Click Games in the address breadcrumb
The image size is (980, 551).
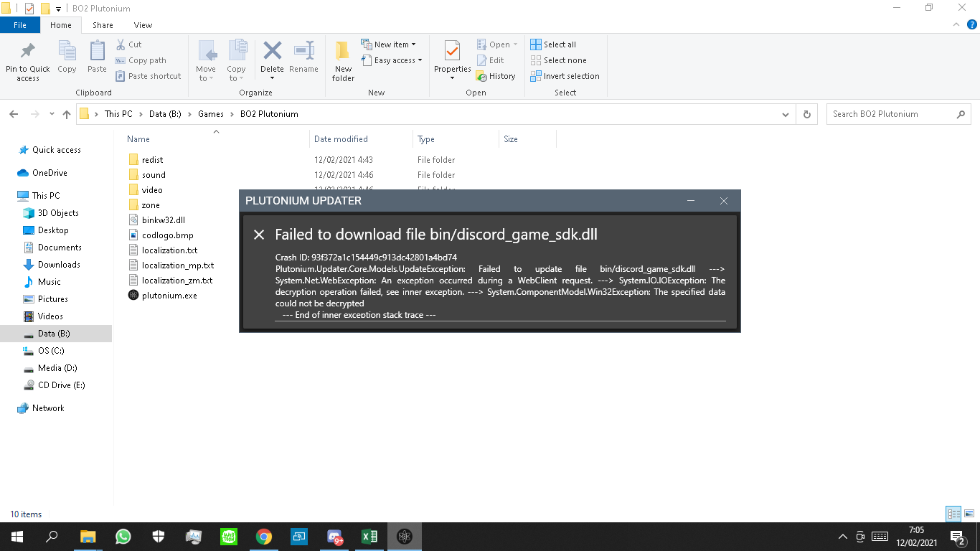click(211, 114)
